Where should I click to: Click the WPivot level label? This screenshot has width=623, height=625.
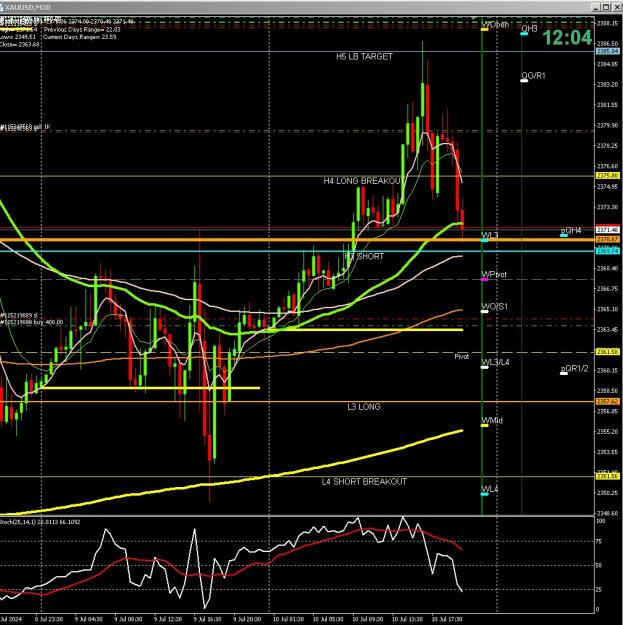click(494, 274)
